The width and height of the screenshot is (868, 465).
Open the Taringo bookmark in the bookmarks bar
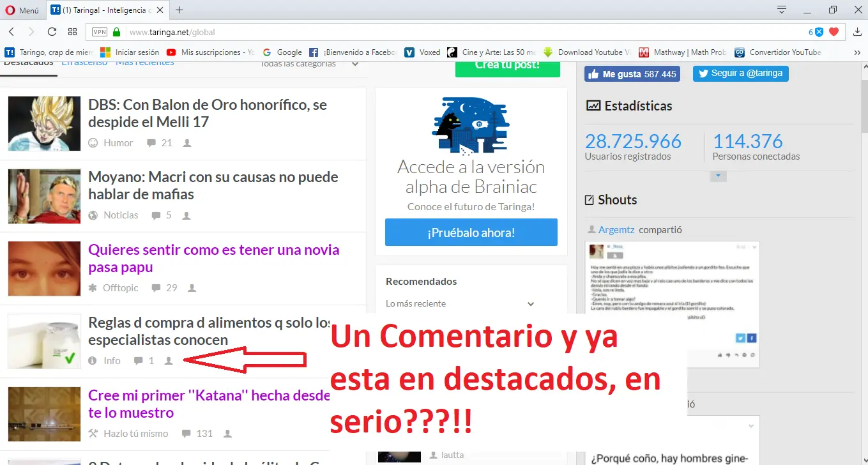coord(49,52)
